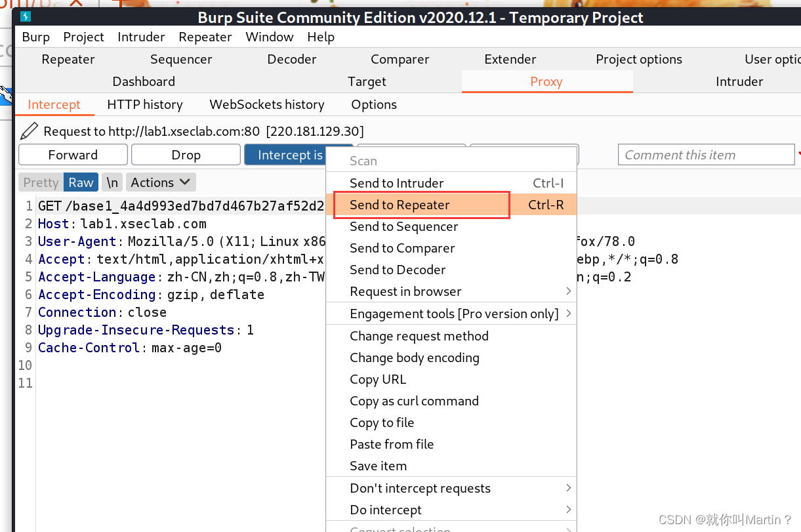Open the HTTP history sub-tab
The height and width of the screenshot is (532, 801).
(145, 104)
